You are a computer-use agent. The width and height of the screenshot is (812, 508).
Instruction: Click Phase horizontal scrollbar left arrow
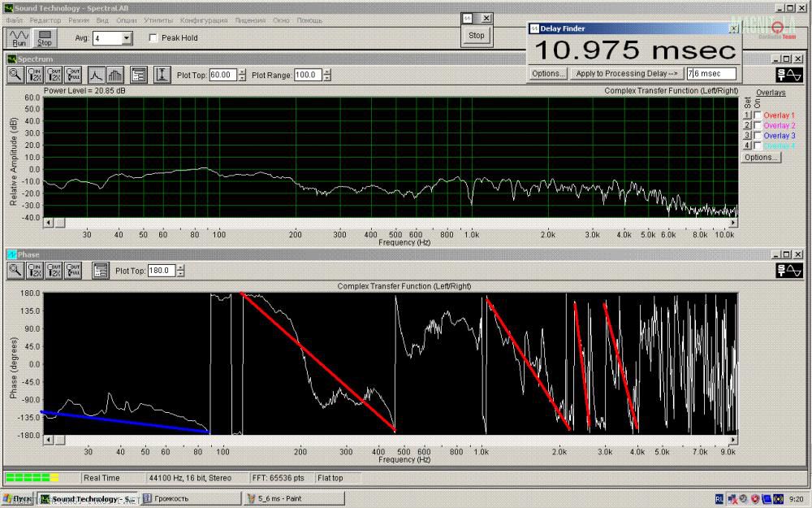click(48, 440)
